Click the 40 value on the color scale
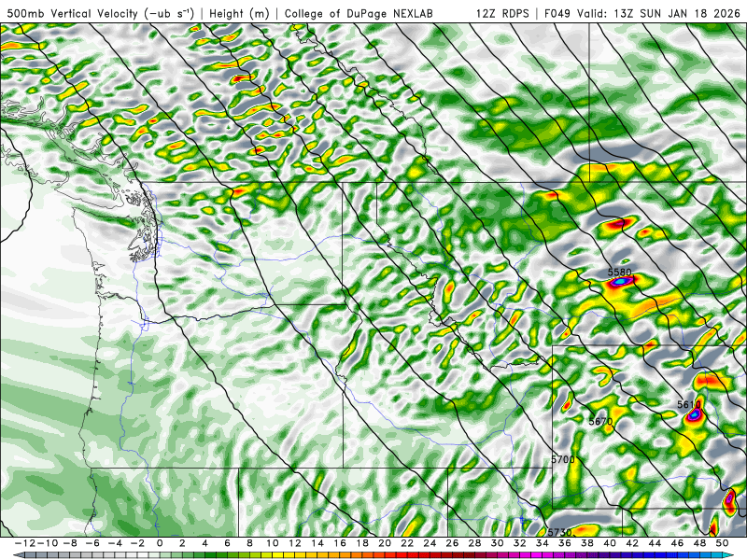 610,543
